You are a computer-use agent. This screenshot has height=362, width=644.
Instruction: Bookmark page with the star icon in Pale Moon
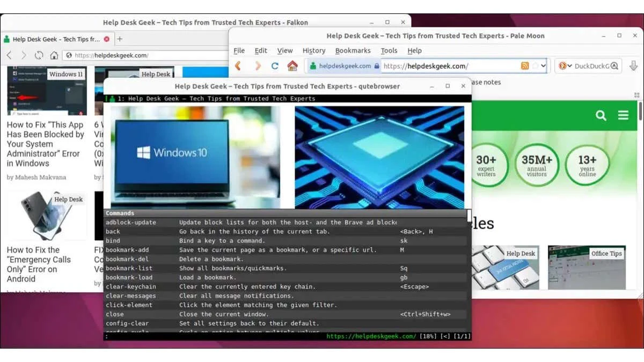[x=535, y=66]
